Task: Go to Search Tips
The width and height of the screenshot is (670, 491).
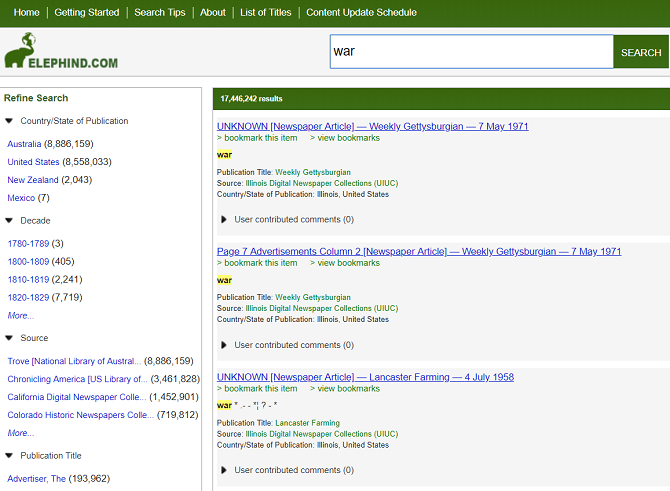Action: coord(160,12)
